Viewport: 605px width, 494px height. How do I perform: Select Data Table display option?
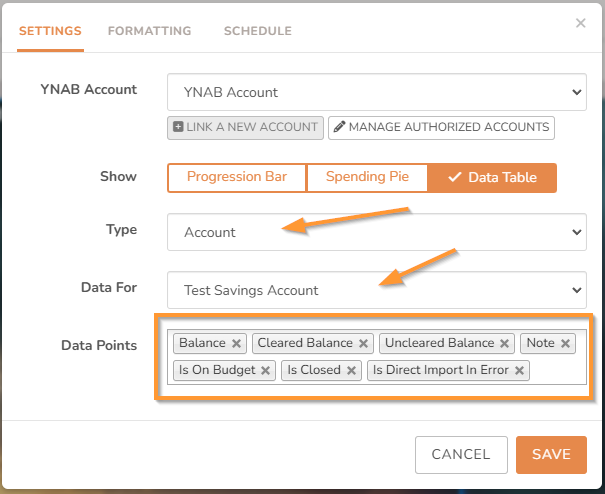[x=492, y=177]
